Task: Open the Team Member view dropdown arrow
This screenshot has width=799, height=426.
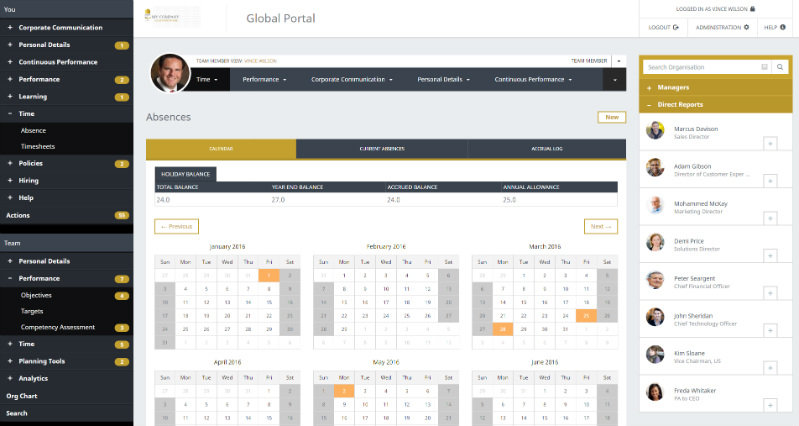Action: (x=619, y=61)
